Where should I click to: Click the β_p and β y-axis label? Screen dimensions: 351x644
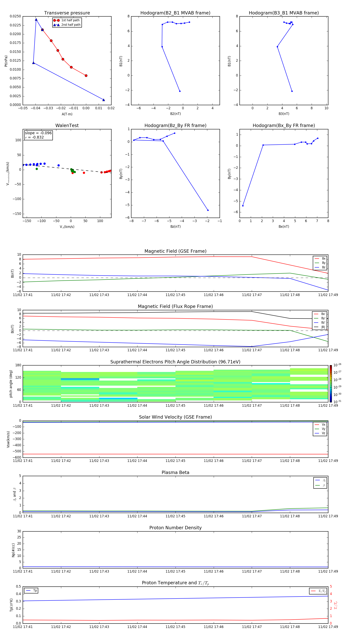coord(14,494)
